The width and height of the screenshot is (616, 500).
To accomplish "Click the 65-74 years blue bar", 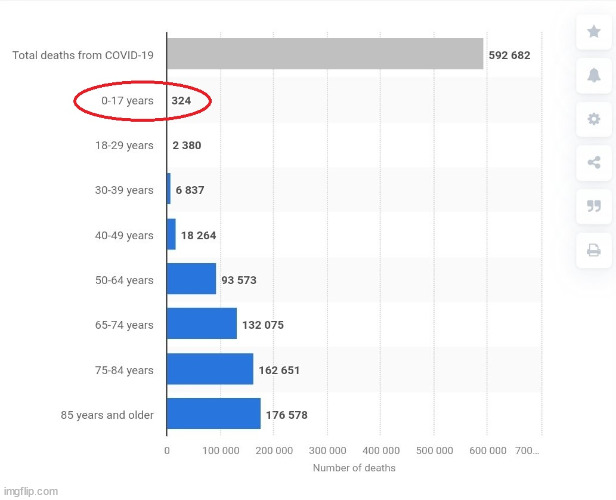I will click(x=201, y=324).
